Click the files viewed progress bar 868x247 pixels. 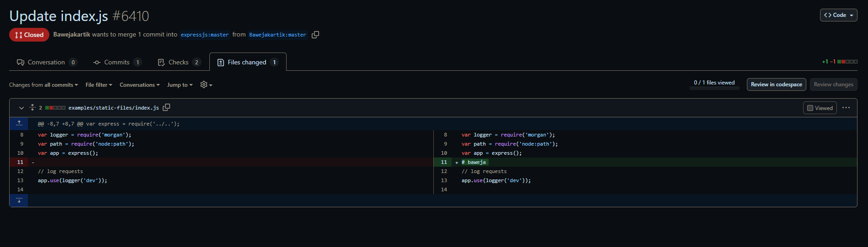(x=714, y=88)
